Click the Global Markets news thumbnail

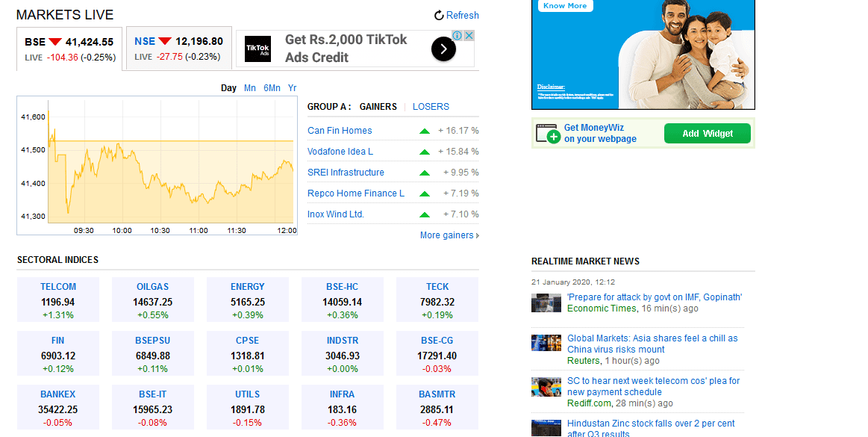tap(546, 344)
